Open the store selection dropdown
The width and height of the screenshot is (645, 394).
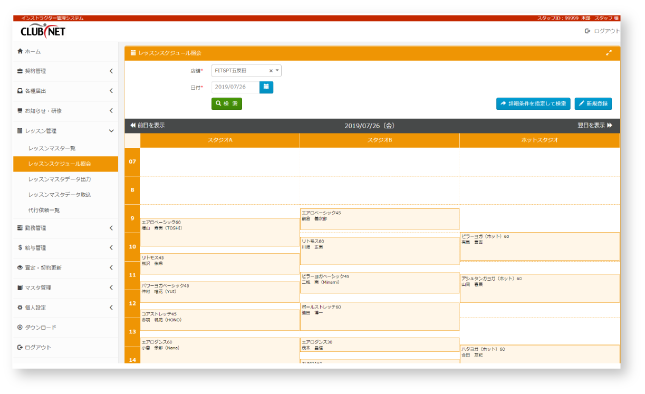[x=246, y=71]
